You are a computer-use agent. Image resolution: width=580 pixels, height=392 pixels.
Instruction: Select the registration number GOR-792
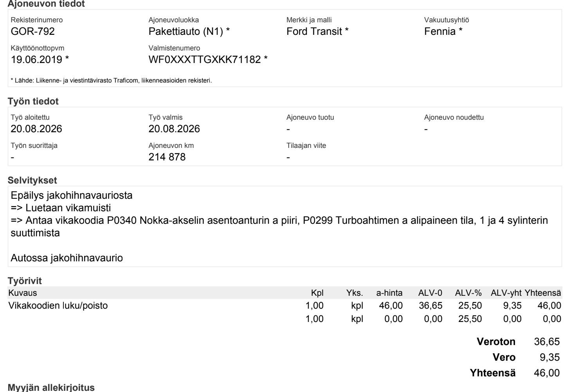32,31
